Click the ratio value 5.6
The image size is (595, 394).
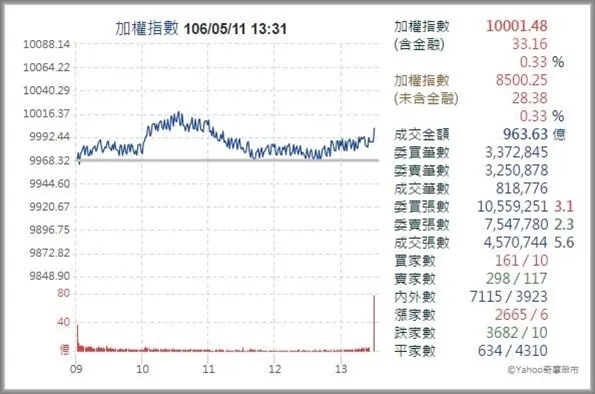pos(564,243)
